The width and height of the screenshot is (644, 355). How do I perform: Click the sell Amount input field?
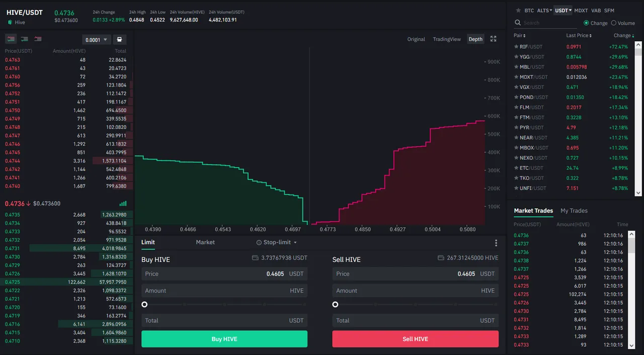pos(416,291)
